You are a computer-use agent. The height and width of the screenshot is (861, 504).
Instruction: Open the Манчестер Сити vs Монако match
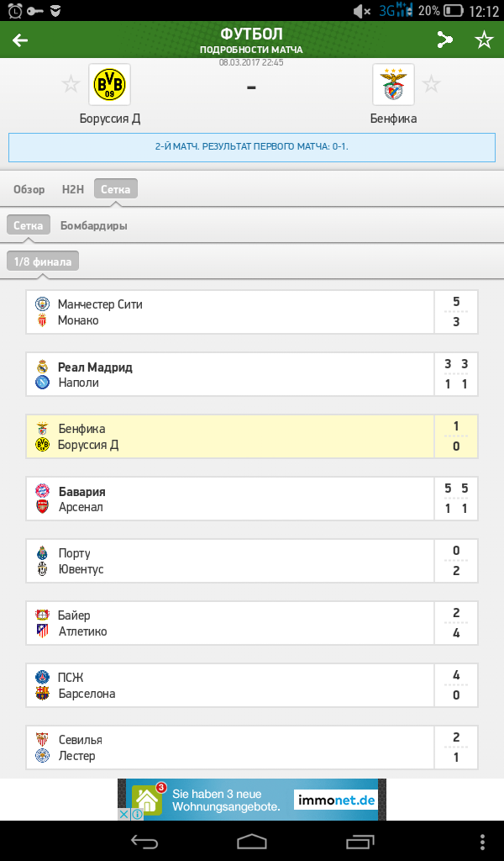[252, 312]
